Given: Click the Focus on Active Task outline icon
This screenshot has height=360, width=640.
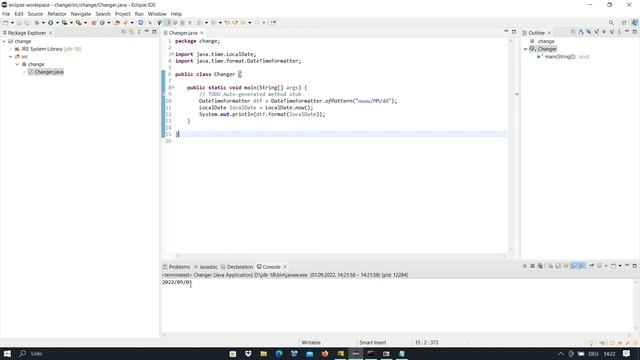Looking at the screenshot, I should [573, 32].
